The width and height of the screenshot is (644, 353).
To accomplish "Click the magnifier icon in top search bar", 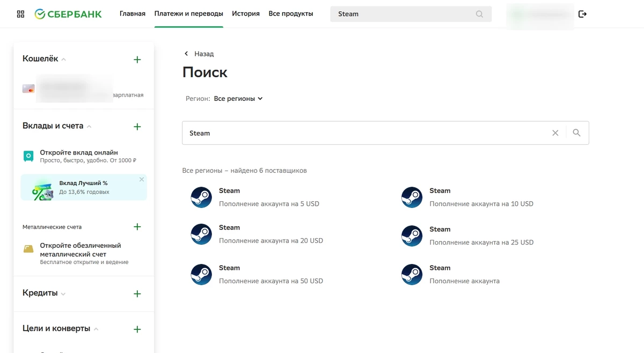I will (479, 14).
